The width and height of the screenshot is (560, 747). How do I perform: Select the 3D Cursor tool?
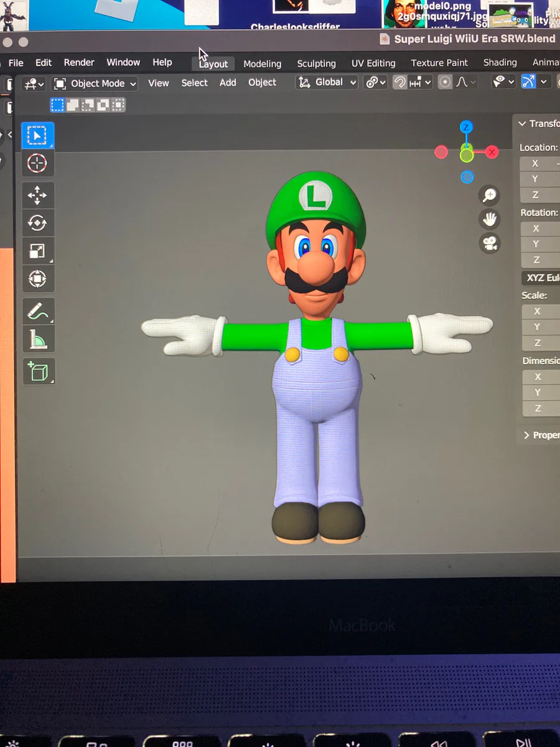coord(37,164)
